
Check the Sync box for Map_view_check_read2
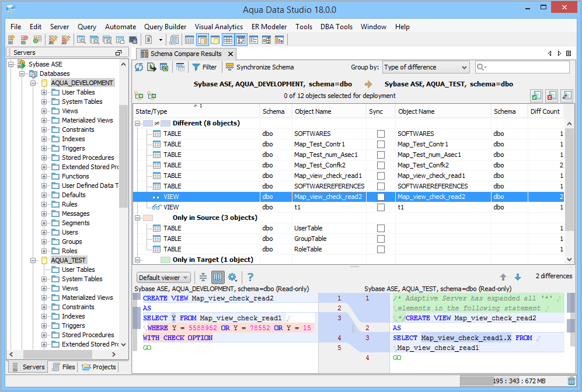[x=381, y=197]
